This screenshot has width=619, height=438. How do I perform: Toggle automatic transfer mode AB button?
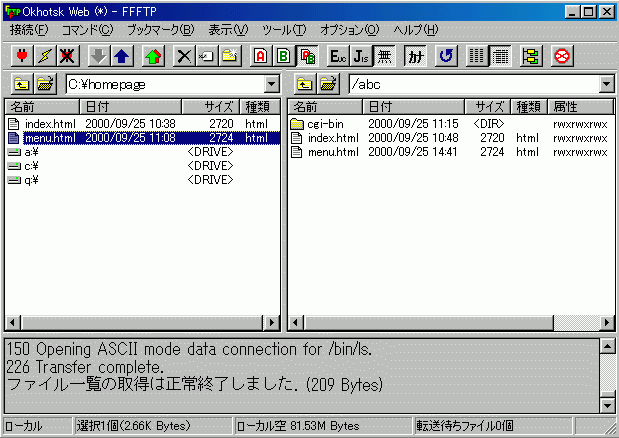(x=307, y=56)
